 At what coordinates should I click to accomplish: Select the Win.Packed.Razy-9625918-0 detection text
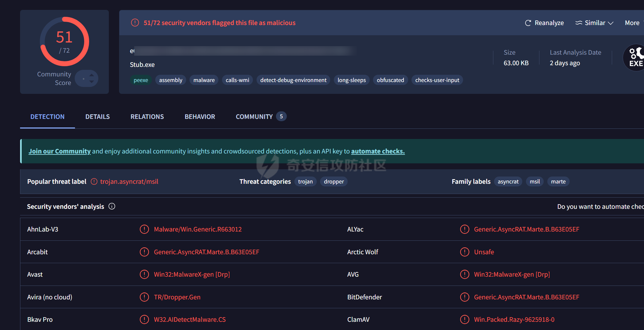514,319
